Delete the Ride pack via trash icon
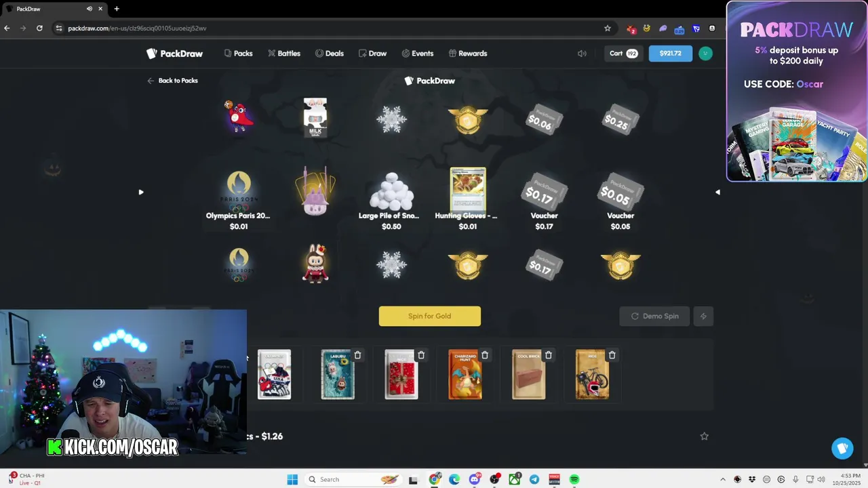Screen dimensions: 868x488 pos(612,355)
